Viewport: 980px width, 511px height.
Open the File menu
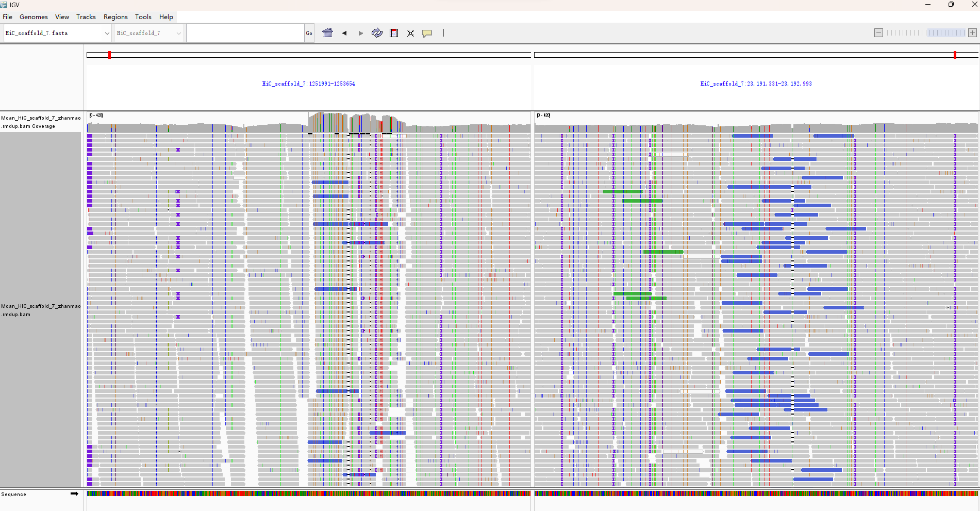click(x=8, y=17)
